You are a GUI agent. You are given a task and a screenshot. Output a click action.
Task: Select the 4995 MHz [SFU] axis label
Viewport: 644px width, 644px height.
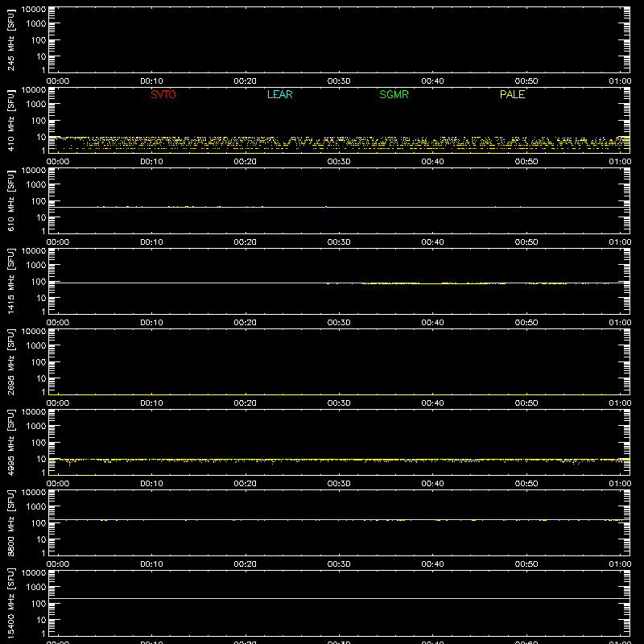pos(11,442)
